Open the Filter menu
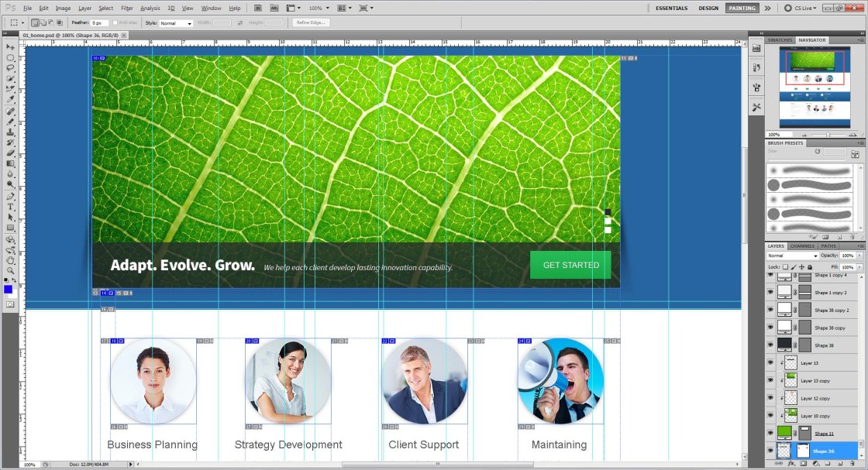 coord(126,8)
